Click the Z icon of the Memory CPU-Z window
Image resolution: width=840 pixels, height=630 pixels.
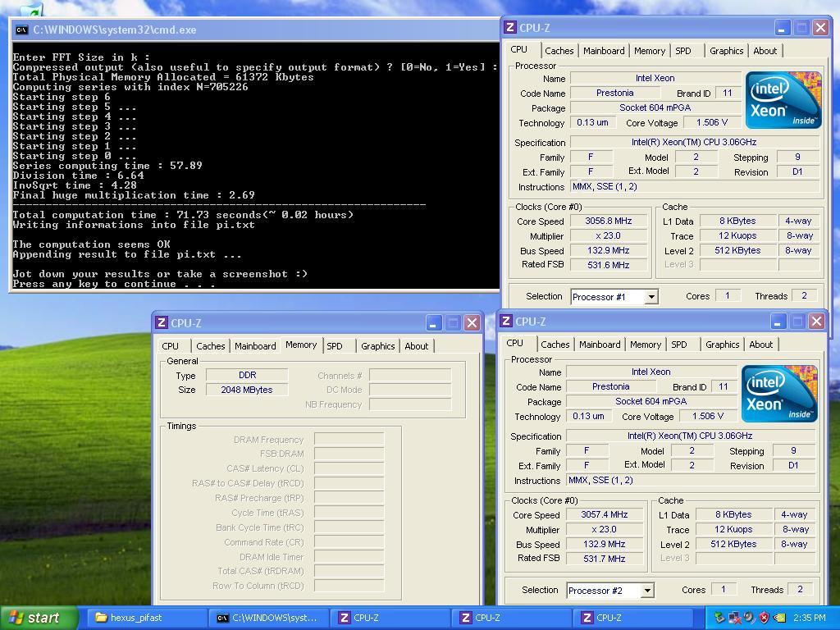point(162,322)
